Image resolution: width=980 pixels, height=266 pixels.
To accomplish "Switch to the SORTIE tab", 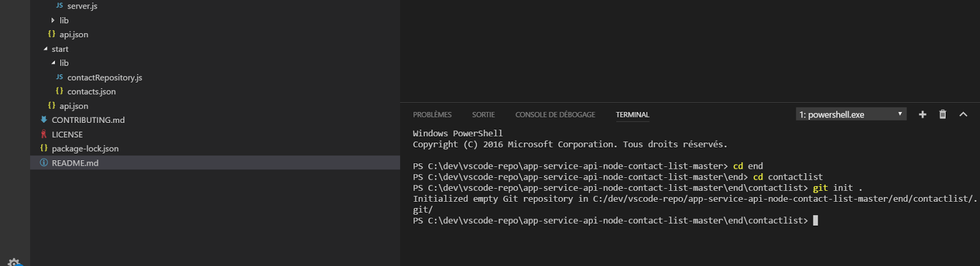I will pos(483,115).
